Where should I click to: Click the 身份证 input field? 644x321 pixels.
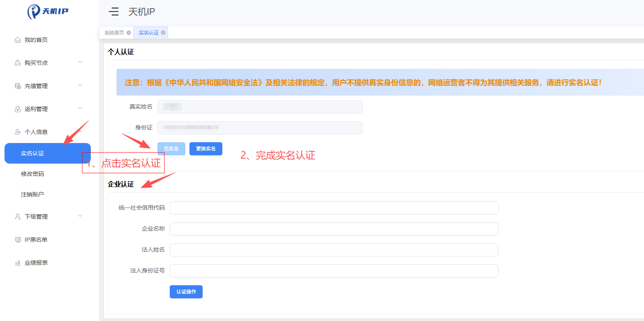pyautogui.click(x=260, y=128)
